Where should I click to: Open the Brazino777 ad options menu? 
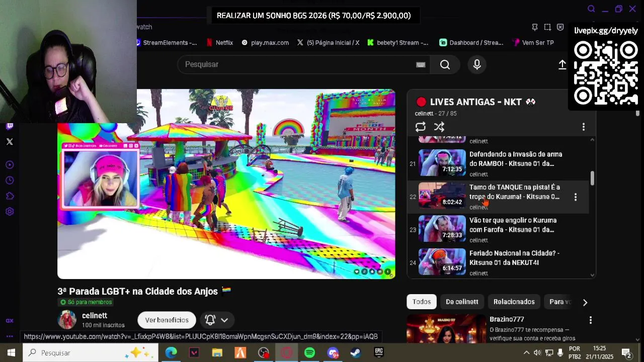click(591, 320)
